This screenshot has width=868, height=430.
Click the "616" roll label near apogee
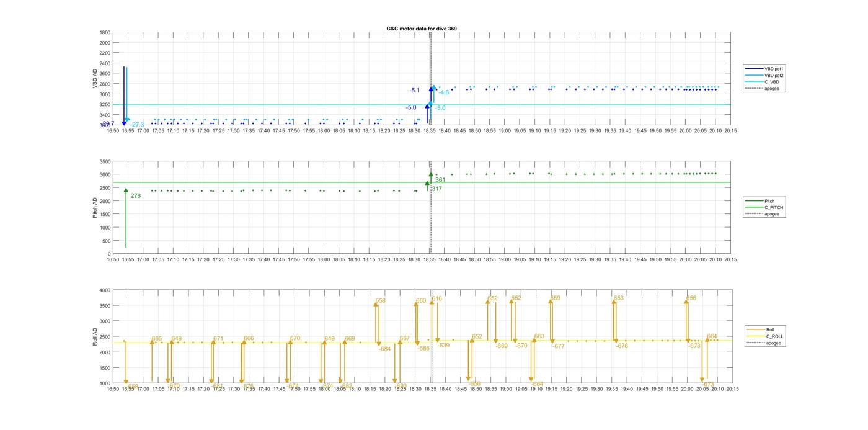[437, 299]
